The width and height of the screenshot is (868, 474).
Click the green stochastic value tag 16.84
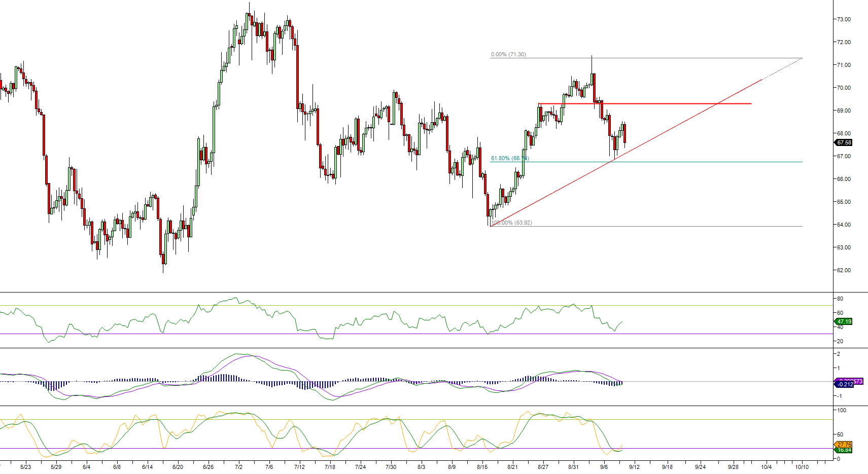point(844,450)
